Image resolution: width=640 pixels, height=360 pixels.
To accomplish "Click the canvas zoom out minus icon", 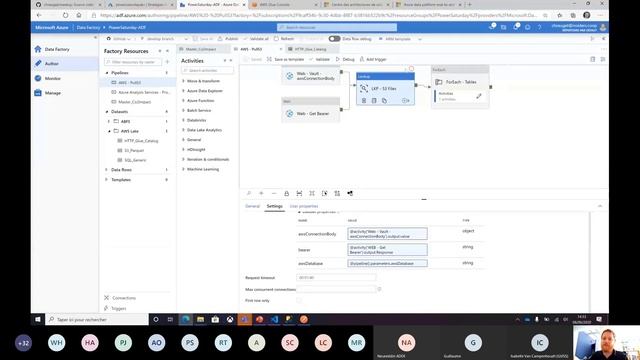I will point(274,193).
